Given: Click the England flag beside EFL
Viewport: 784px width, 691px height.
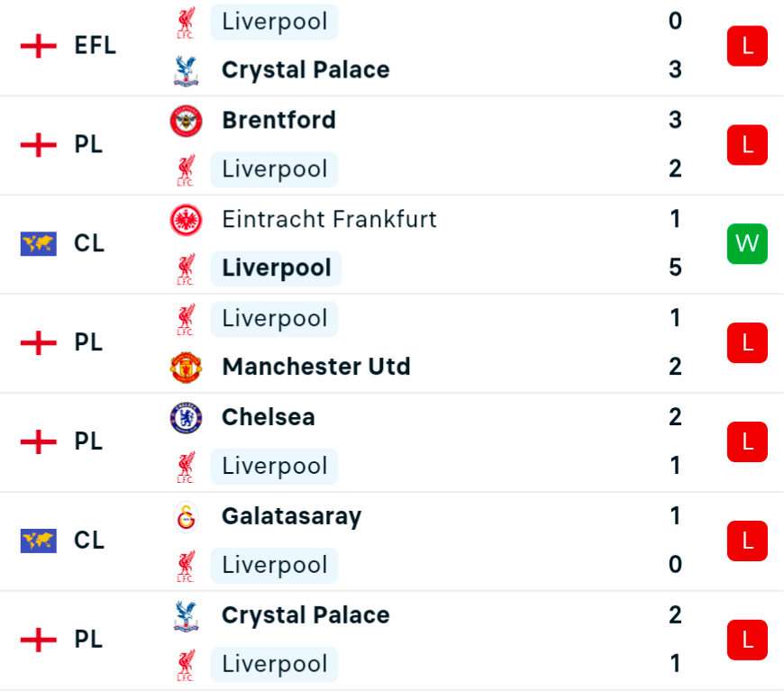Looking at the screenshot, I should point(38,45).
